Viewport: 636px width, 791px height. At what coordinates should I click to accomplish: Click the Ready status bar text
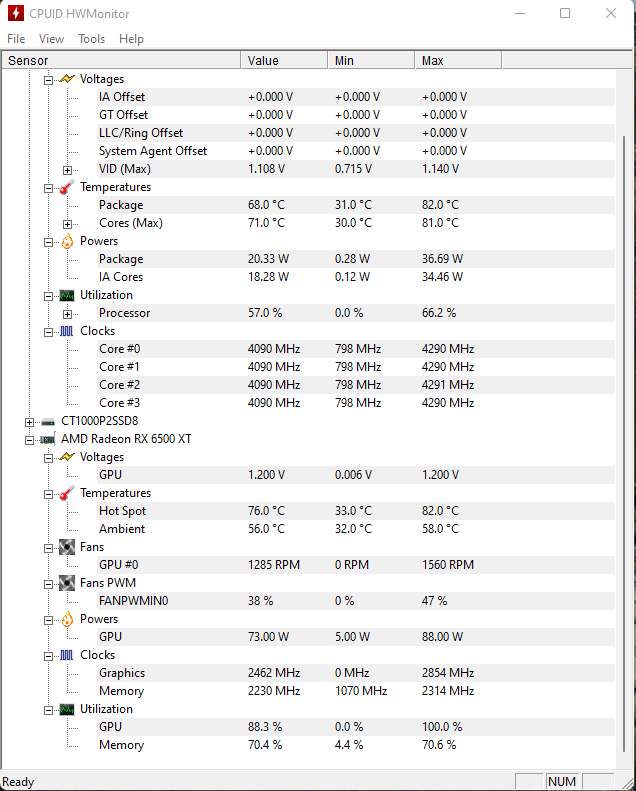pos(18,782)
